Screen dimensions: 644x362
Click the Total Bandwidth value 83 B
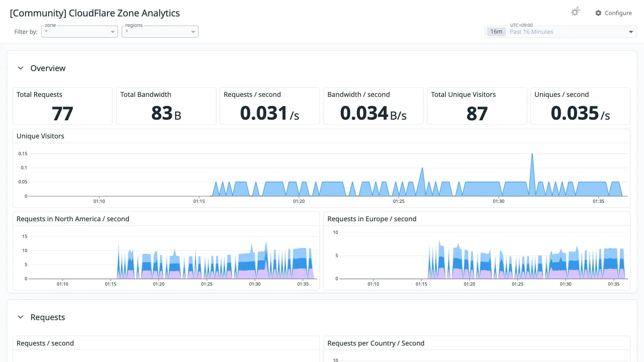point(166,113)
